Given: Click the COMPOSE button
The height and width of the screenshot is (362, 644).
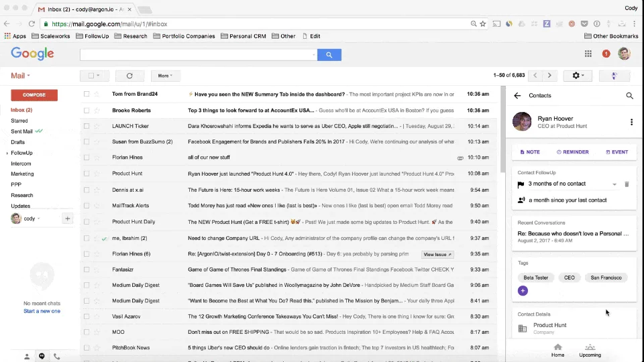Looking at the screenshot, I should coord(34,95).
